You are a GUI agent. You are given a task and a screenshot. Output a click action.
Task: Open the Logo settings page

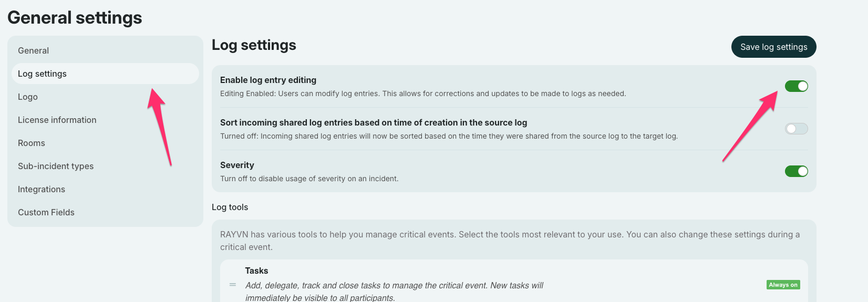(x=28, y=97)
